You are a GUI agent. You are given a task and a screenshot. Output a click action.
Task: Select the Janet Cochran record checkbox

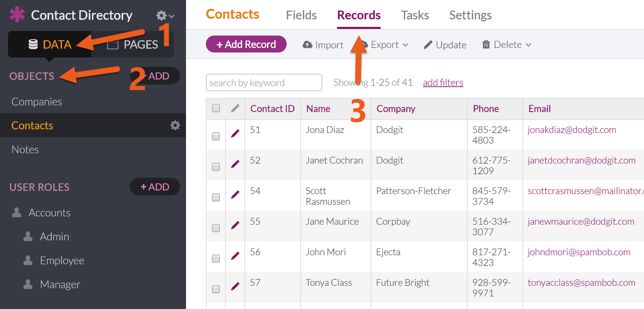(x=216, y=166)
